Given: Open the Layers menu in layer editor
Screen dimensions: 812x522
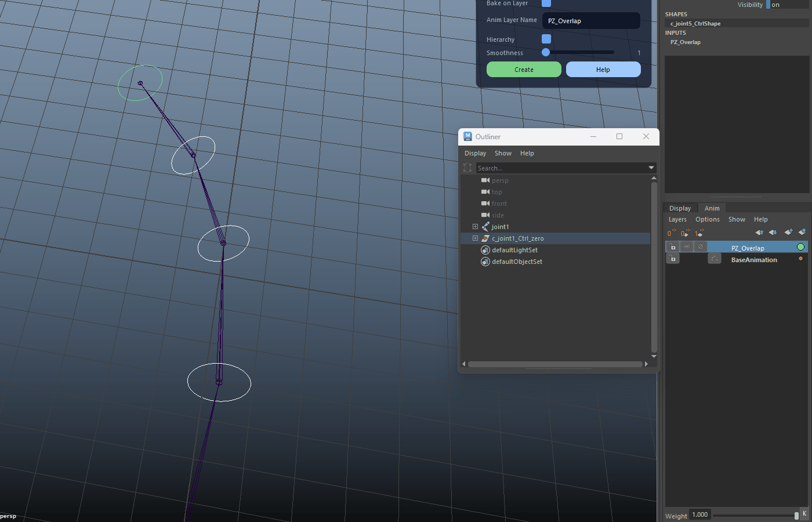Looking at the screenshot, I should 677,219.
